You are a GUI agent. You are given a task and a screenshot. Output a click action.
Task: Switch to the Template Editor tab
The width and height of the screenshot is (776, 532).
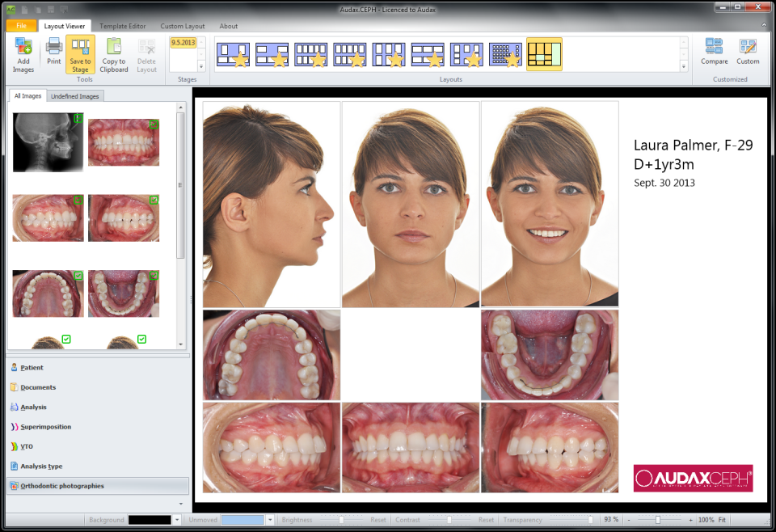pyautogui.click(x=122, y=26)
